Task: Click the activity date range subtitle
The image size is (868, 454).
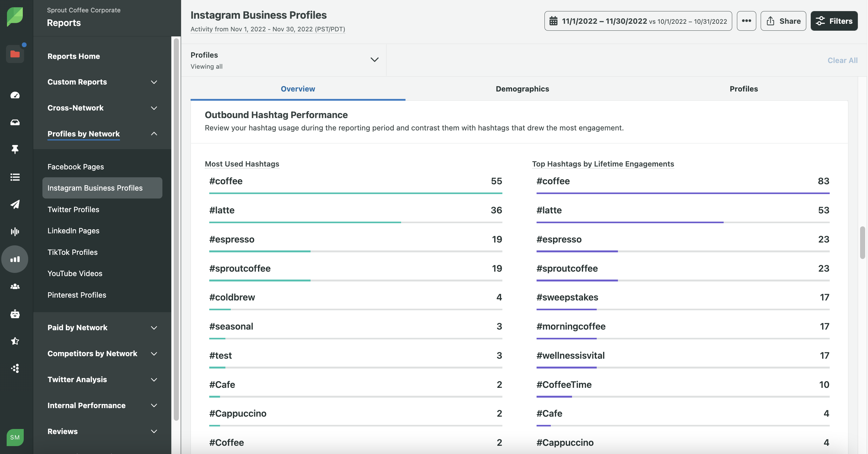Action: click(267, 29)
